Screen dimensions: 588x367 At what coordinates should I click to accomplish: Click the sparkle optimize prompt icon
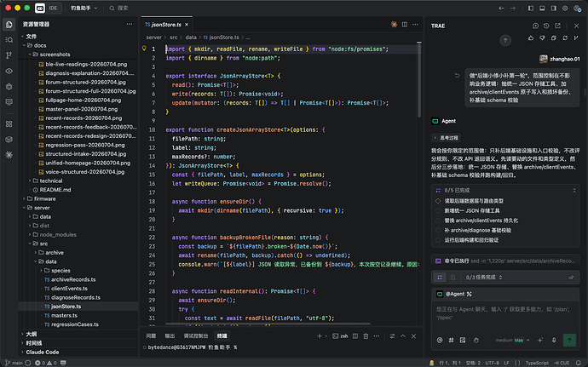click(540, 340)
